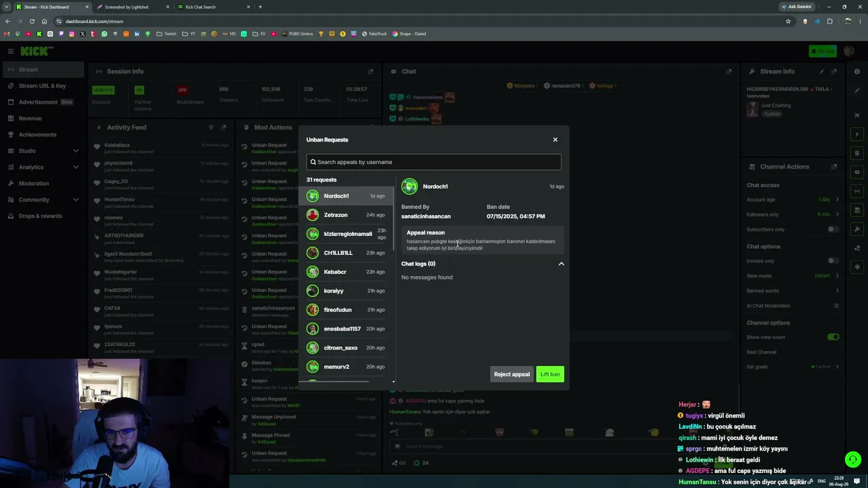Open Stream URL & Key in the sidebar
868x488 pixels.
pos(42,86)
